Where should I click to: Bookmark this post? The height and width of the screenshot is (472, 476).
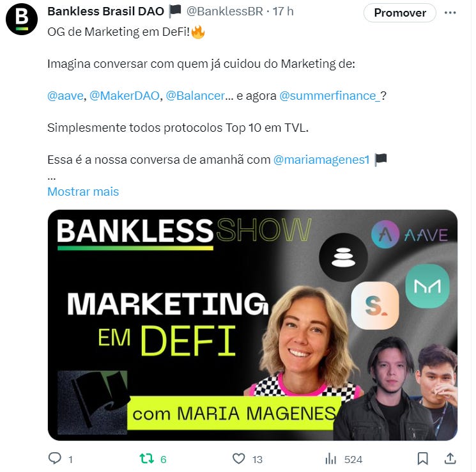[x=422, y=459]
